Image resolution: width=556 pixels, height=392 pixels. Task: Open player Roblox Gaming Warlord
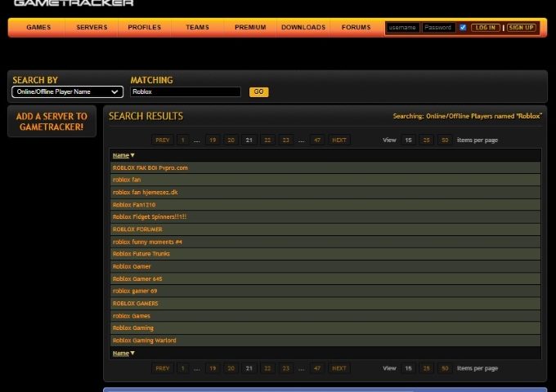point(145,341)
